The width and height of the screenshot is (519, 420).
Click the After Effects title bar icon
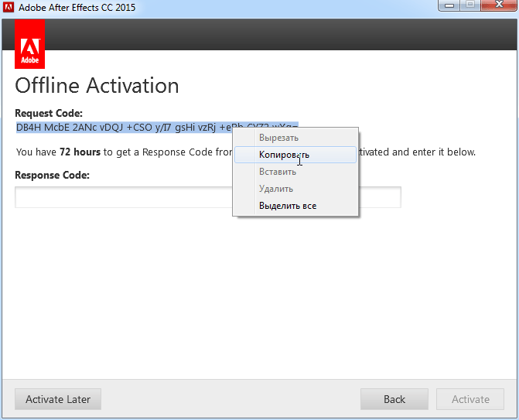(x=9, y=7)
